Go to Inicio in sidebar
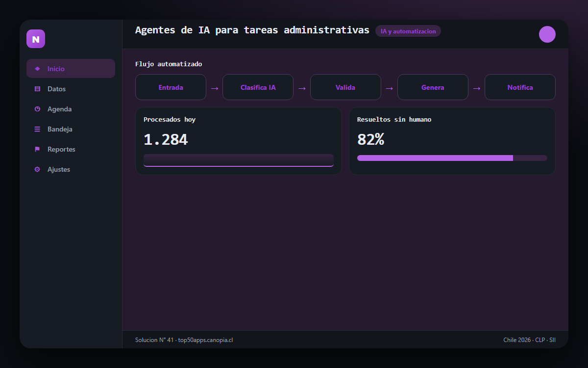This screenshot has height=368, width=588. (x=71, y=69)
